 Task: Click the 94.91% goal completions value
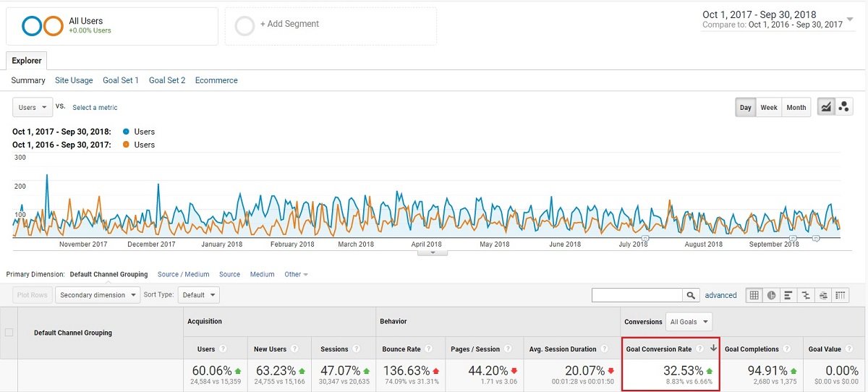767,371
